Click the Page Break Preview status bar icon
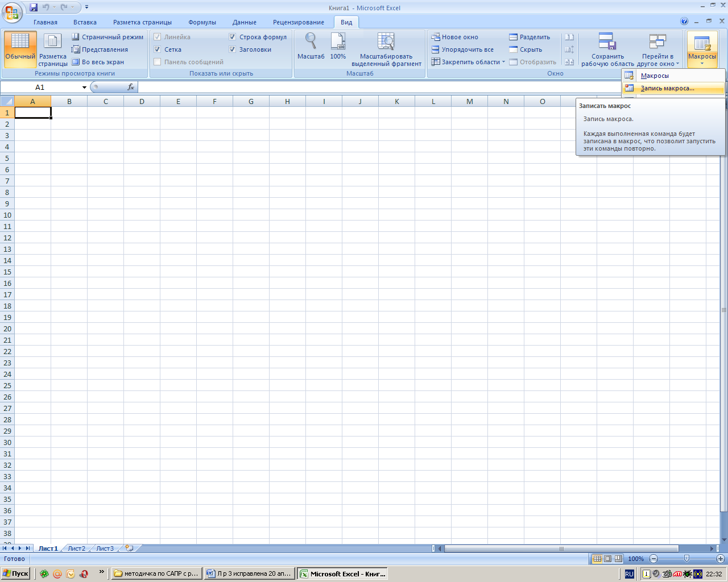Image resolution: width=728 pixels, height=582 pixels. click(x=618, y=559)
